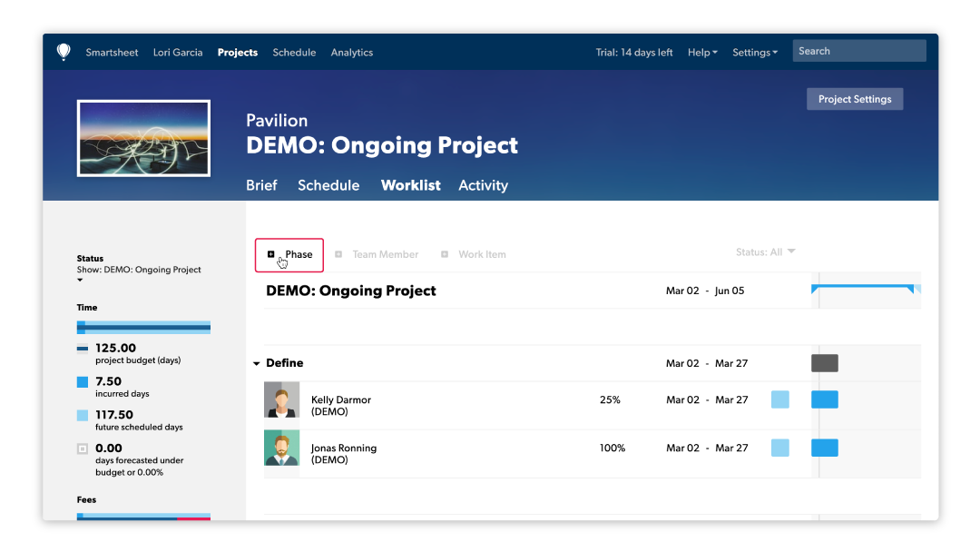Open the Help dropdown menu

pyautogui.click(x=702, y=53)
